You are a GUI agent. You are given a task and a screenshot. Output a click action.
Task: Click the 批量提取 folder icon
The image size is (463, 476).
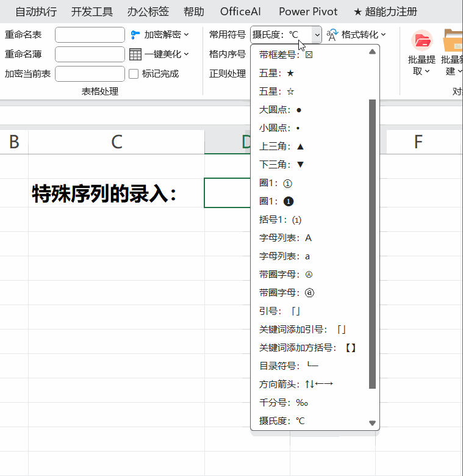[x=422, y=40]
